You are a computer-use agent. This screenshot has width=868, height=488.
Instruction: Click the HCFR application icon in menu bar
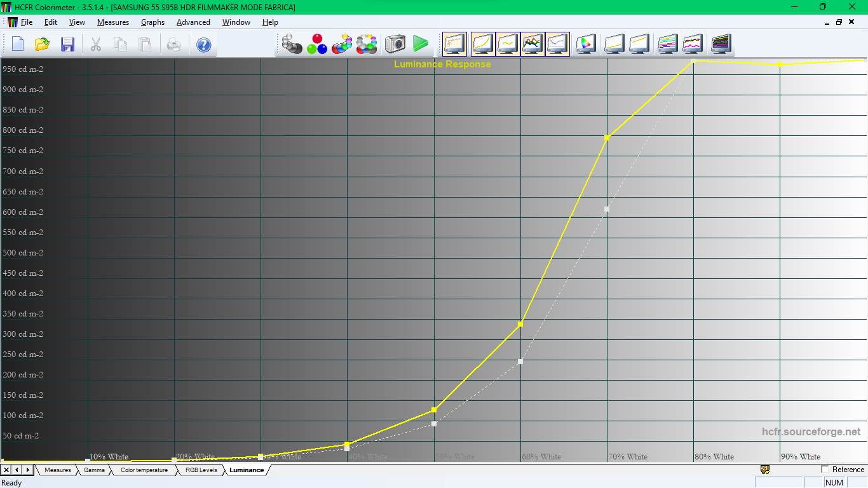12,22
